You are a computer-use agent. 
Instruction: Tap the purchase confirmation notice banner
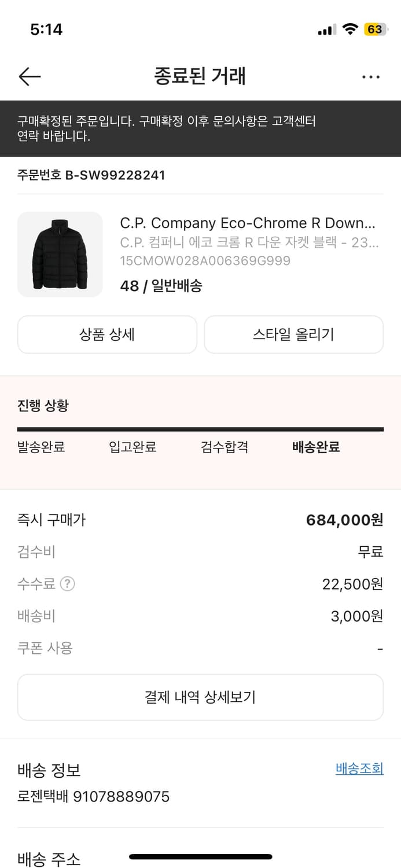(200, 129)
